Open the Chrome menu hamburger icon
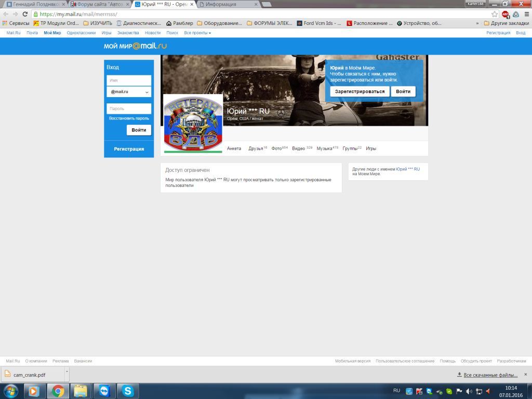 pos(527,14)
